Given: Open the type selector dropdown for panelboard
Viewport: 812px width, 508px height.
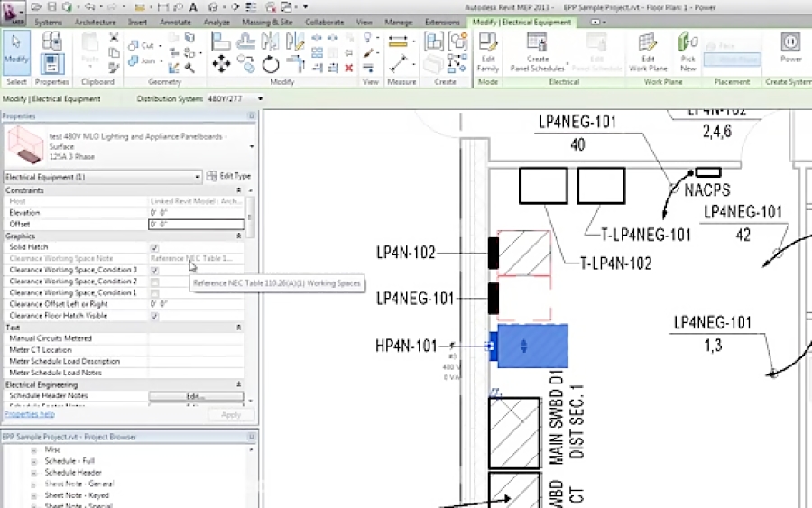Looking at the screenshot, I should [x=252, y=146].
